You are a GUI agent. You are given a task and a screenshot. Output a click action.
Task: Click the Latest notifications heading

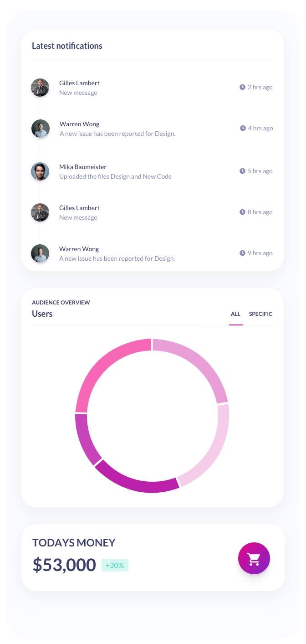coord(67,46)
